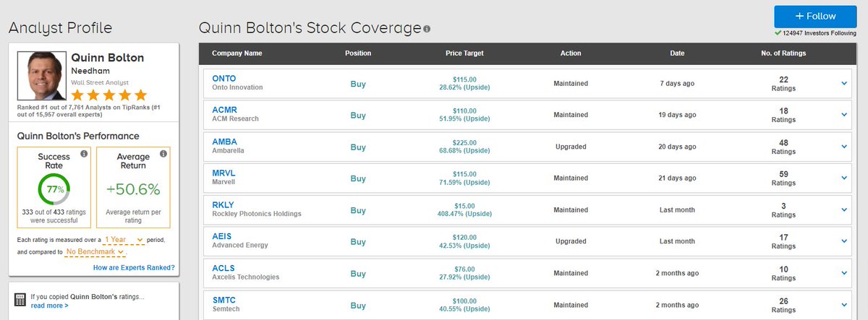Click Quinn Bolton's profile photo

42,74
